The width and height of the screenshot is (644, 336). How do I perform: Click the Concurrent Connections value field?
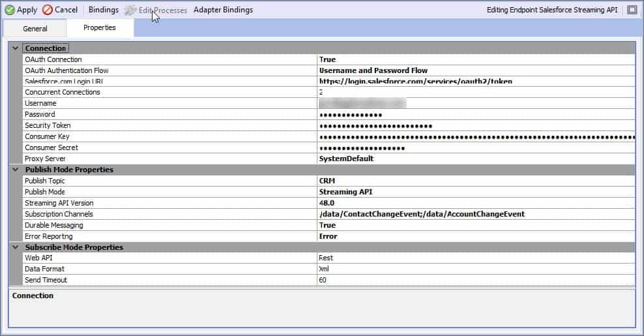(476, 92)
